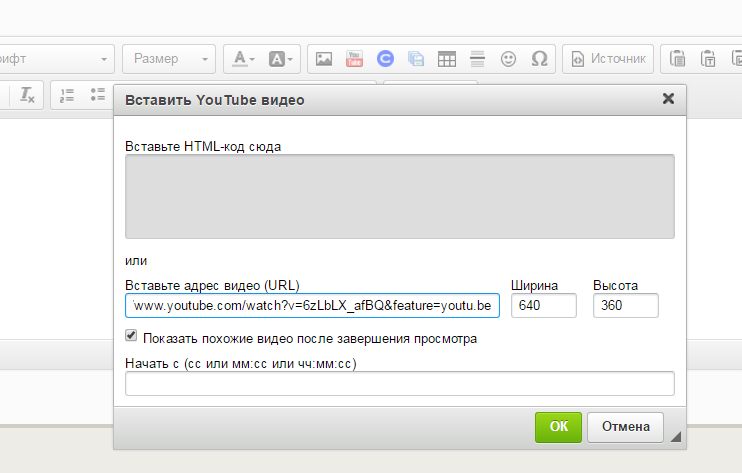Expand the font family dropdown
The image size is (742, 473).
[x=56, y=59]
